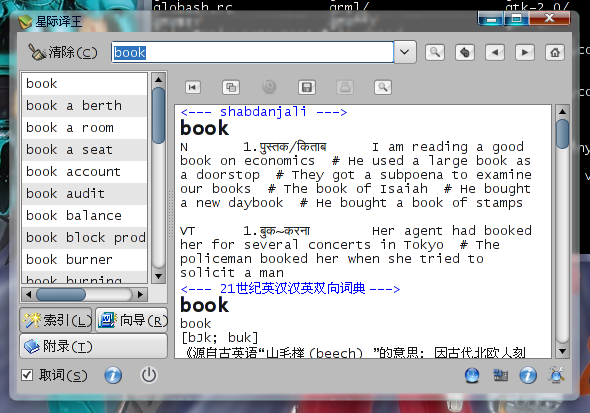Select 'book a berth' in the word list
The image size is (590, 413).
[x=84, y=106]
